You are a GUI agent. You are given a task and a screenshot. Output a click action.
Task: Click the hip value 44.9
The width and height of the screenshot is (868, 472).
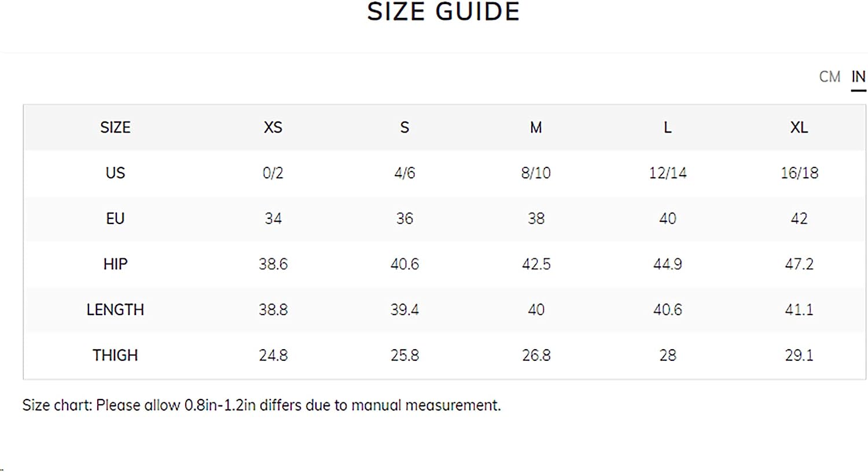(667, 264)
